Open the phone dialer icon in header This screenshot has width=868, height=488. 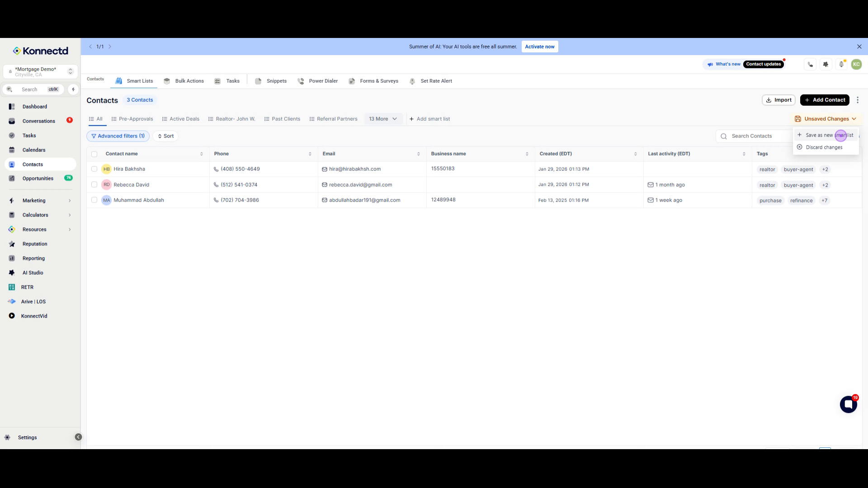coord(810,64)
